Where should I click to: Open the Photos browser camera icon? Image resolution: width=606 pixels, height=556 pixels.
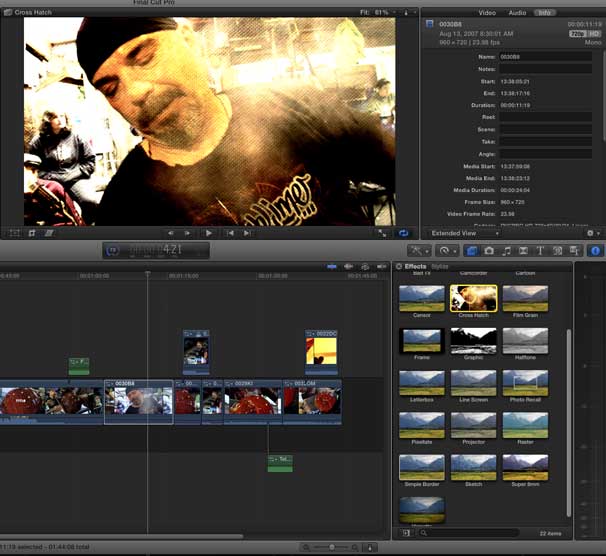(489, 250)
